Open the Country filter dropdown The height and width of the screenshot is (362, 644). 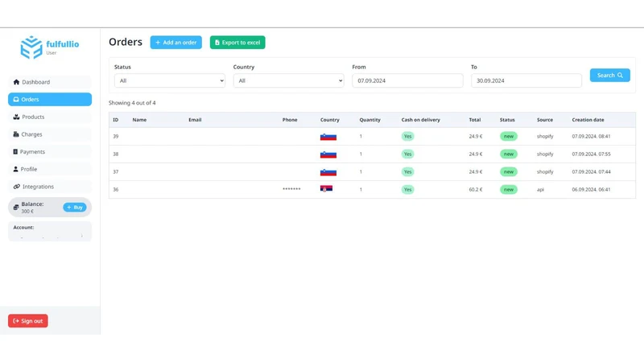pos(289,81)
